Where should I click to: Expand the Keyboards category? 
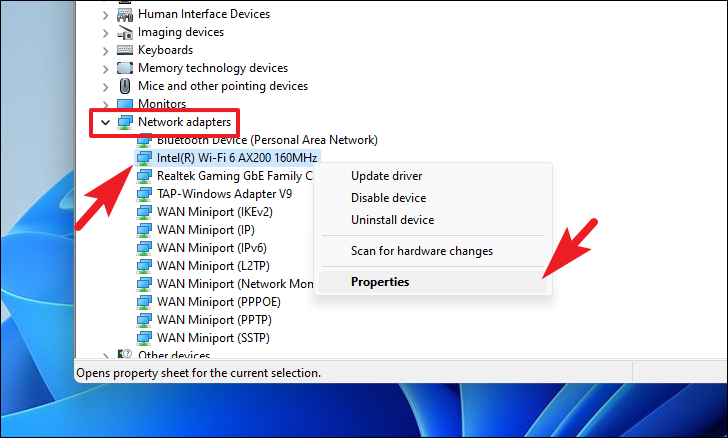pos(105,51)
